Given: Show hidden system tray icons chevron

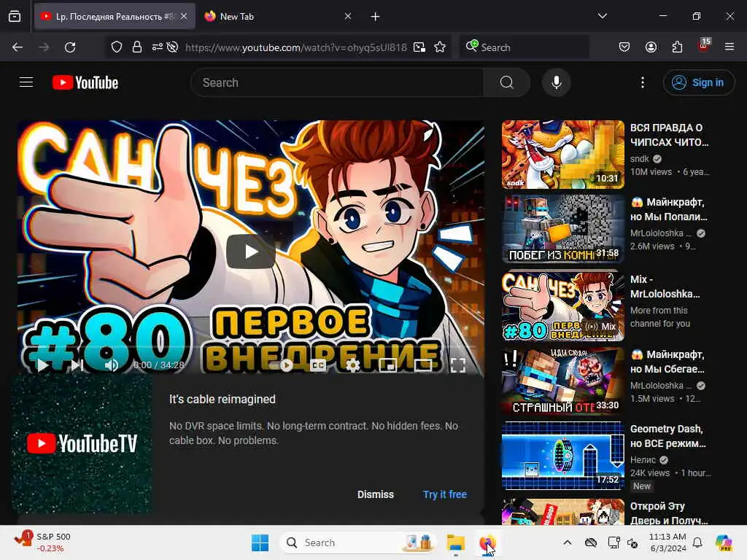Looking at the screenshot, I should (x=568, y=542).
